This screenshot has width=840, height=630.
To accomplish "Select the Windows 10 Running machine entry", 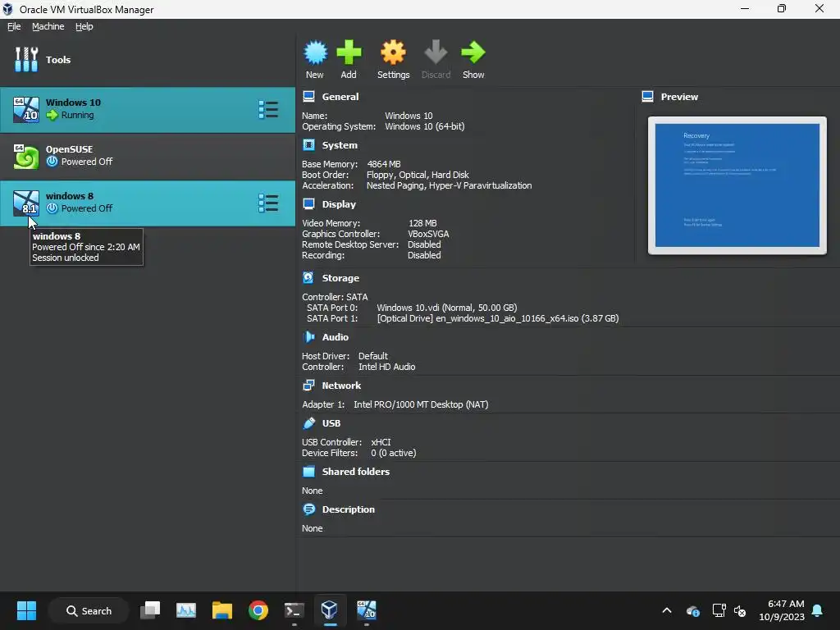I will point(148,109).
